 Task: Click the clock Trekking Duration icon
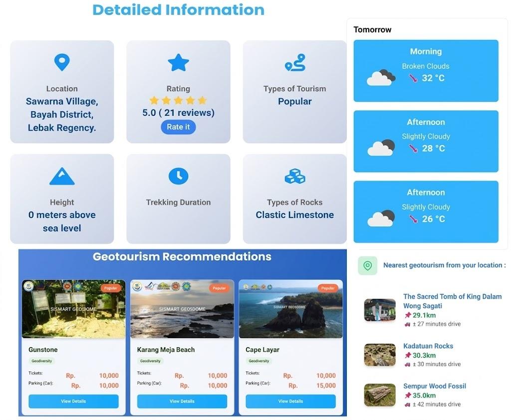point(178,176)
